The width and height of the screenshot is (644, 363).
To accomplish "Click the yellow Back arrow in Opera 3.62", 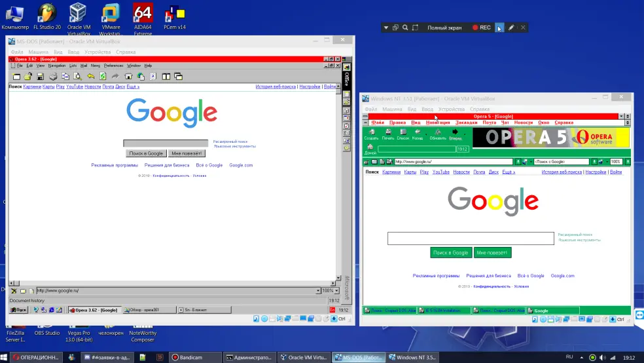I will pos(90,77).
